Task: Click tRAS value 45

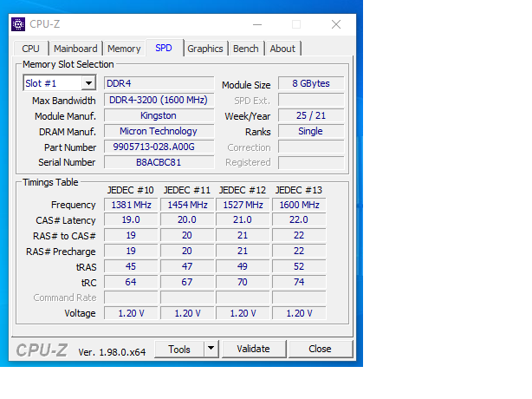Action: tap(131, 266)
